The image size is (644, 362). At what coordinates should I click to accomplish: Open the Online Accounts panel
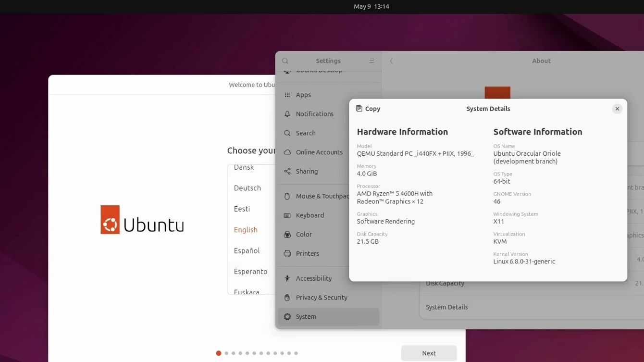coord(329,152)
